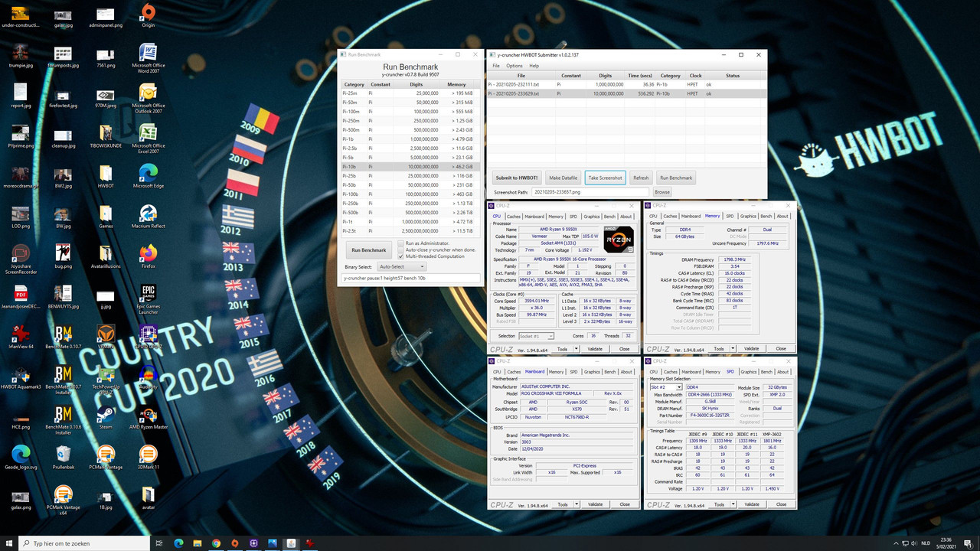The image size is (980, 551).
Task: Select Pi-1b row in benchmark list
Action: tap(409, 139)
